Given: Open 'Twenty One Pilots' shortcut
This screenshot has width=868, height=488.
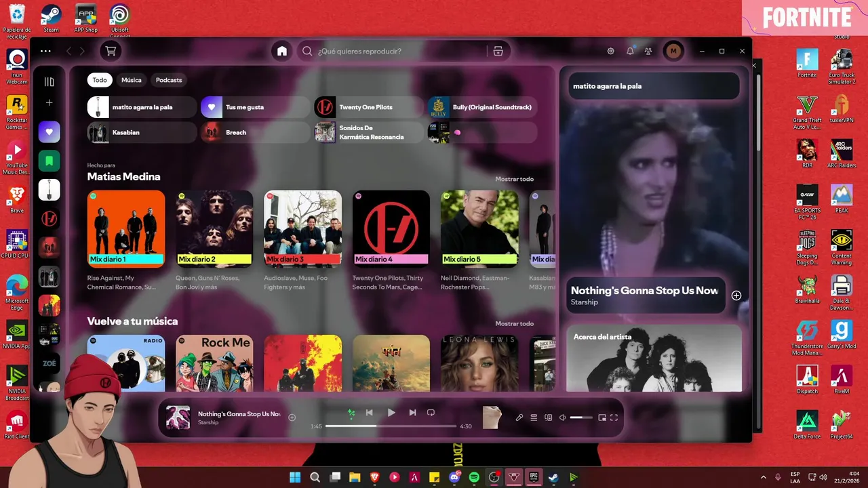Looking at the screenshot, I should point(369,107).
